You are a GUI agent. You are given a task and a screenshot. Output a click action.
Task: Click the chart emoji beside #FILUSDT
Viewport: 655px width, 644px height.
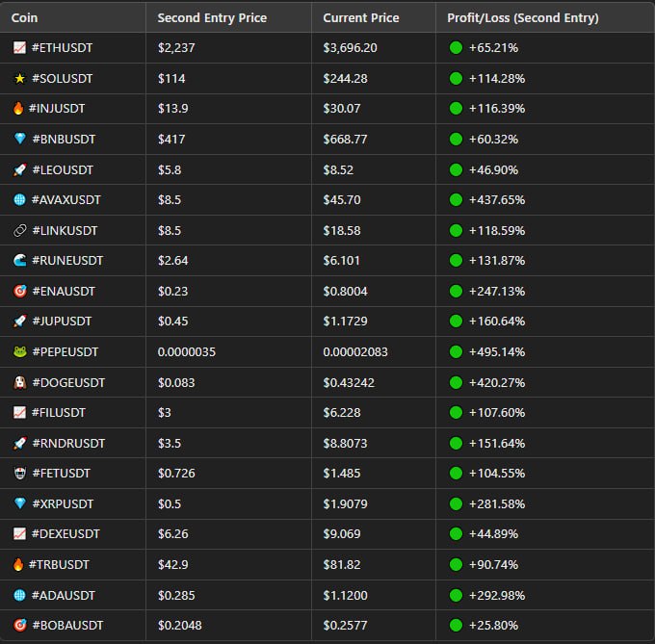[19, 412]
